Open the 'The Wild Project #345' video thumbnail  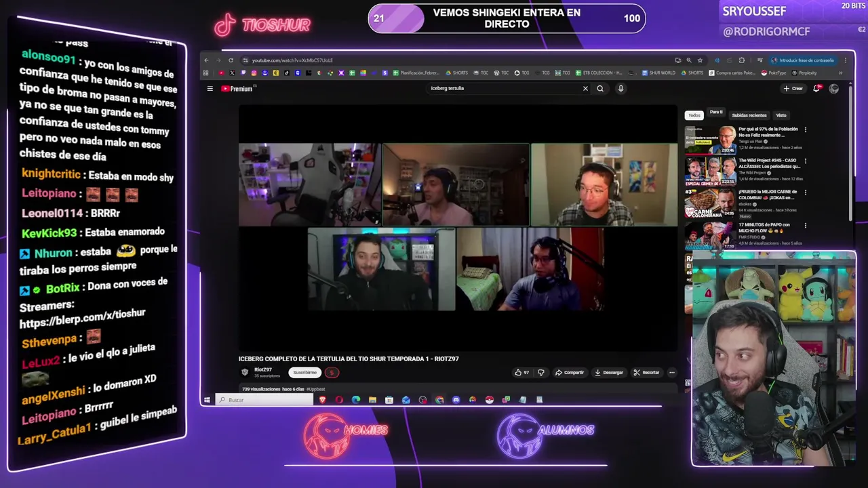tap(710, 171)
